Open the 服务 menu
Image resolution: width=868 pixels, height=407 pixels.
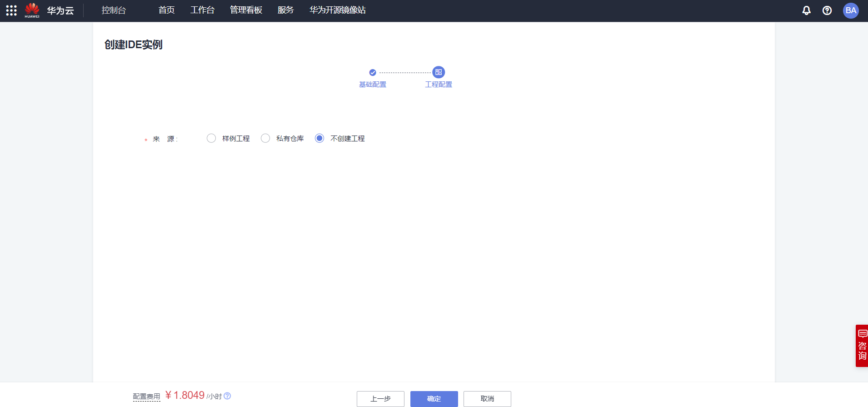click(285, 10)
